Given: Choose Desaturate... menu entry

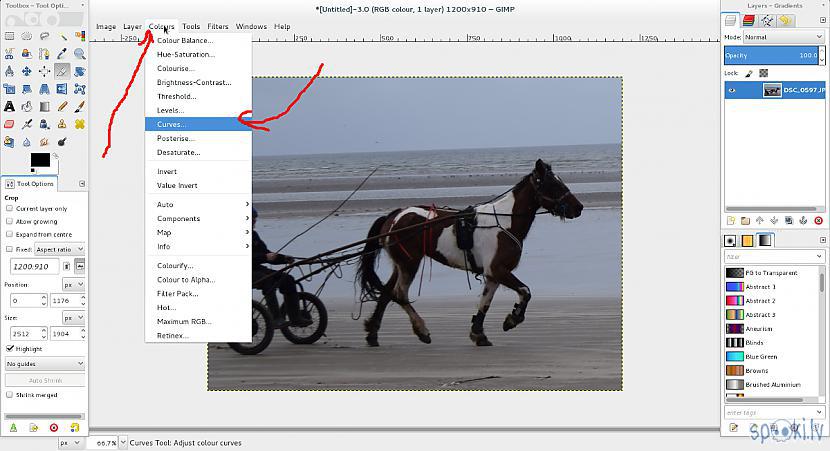Looking at the screenshot, I should coord(198,152).
